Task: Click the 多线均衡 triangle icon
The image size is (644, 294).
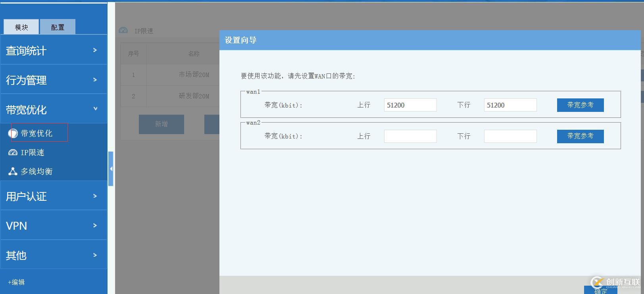Action: 13,171
